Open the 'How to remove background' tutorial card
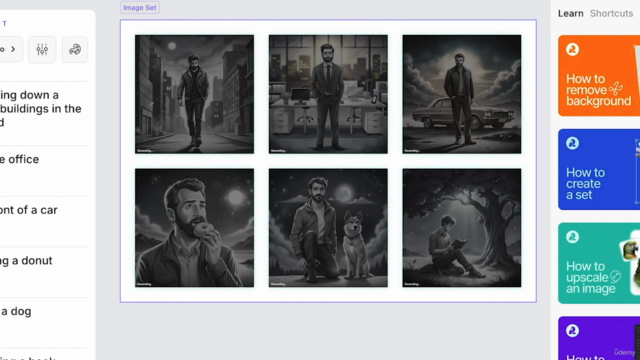The height and width of the screenshot is (360, 640). coord(599,76)
